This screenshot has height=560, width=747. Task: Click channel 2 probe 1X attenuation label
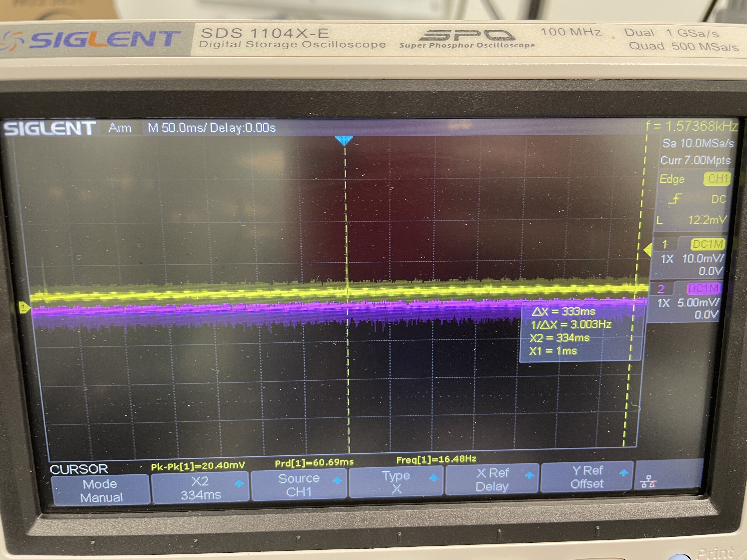663,303
